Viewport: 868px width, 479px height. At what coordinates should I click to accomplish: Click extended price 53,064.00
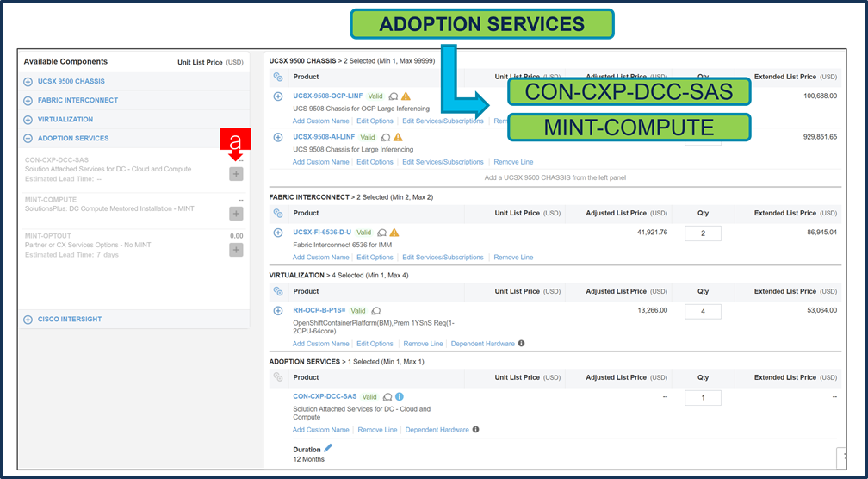point(822,311)
